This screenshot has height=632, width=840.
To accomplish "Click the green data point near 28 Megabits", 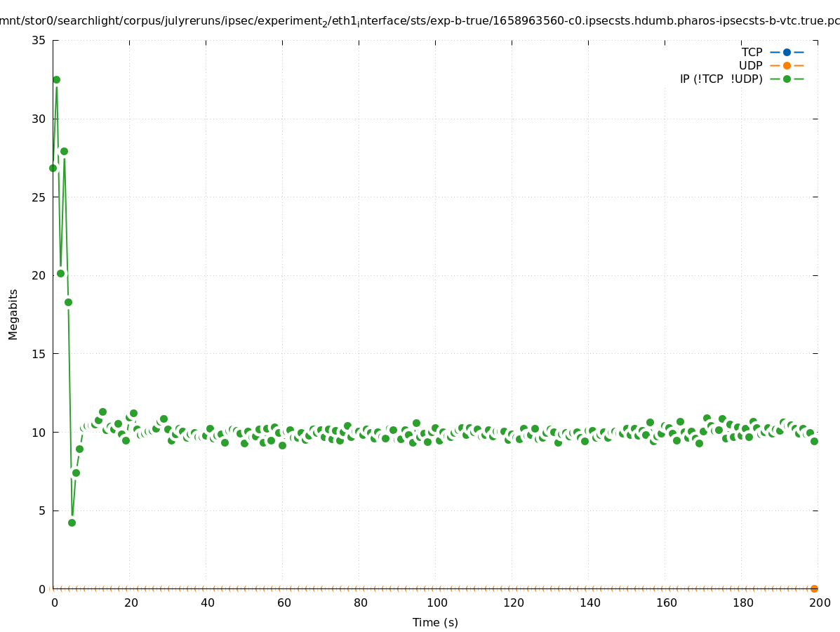I will coord(64,151).
